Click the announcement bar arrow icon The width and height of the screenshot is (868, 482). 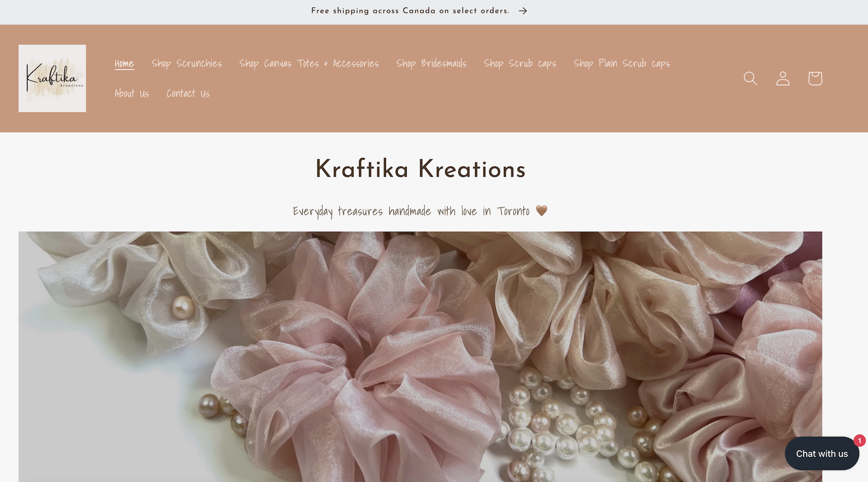pos(523,11)
